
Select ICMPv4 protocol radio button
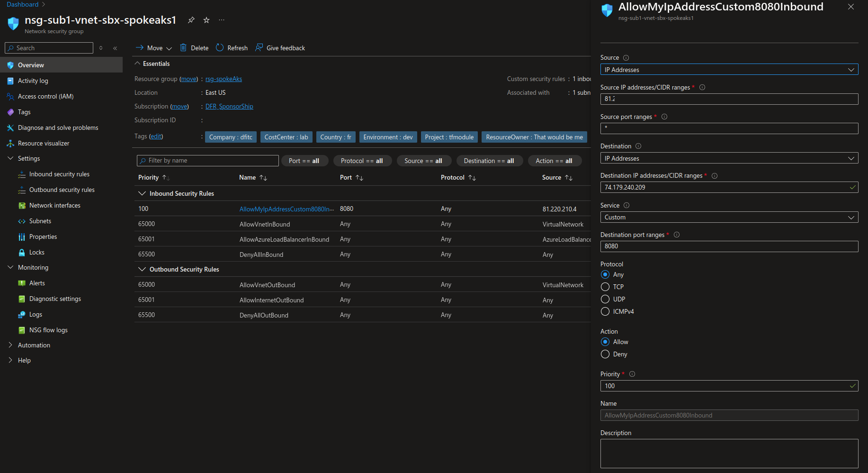[x=605, y=311]
